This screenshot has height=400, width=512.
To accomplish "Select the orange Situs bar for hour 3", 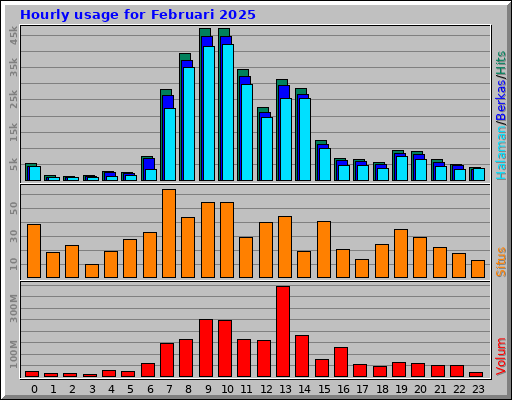I will click(x=92, y=271).
